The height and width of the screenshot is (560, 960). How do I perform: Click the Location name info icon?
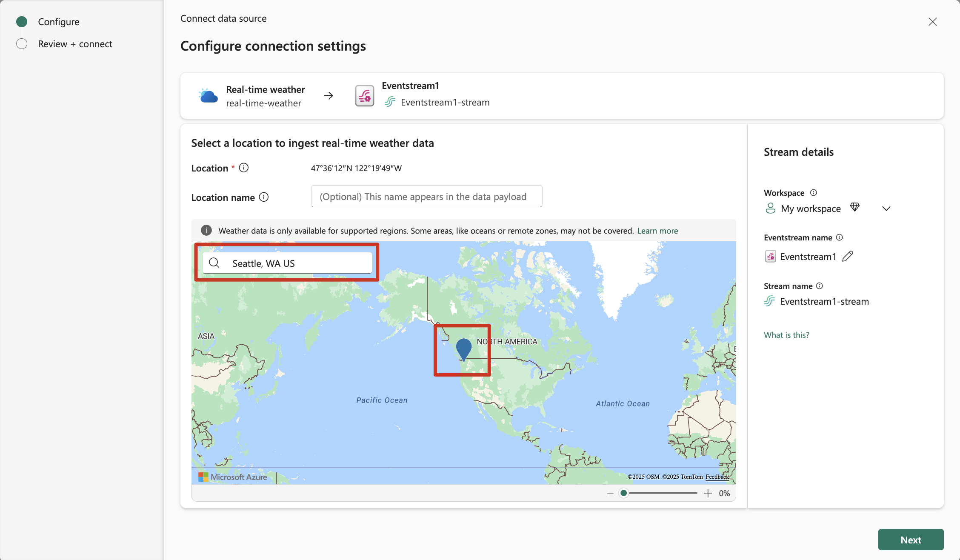264,197
